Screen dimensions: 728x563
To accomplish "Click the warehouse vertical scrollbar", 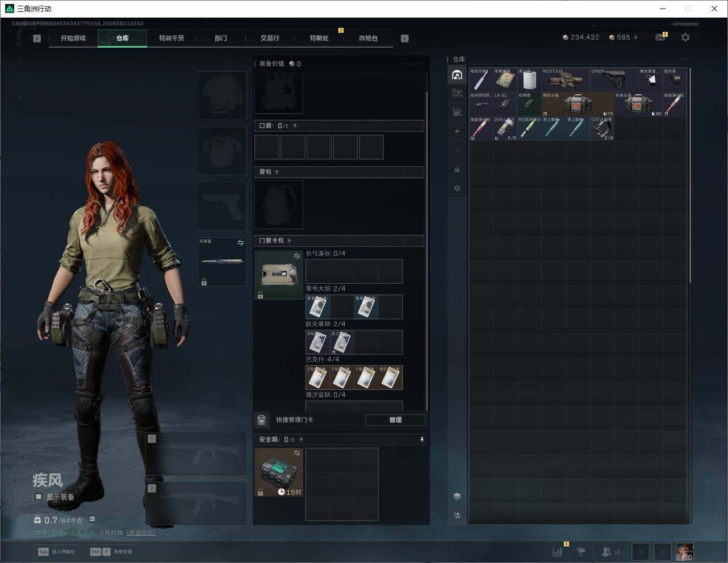I will click(x=690, y=175).
